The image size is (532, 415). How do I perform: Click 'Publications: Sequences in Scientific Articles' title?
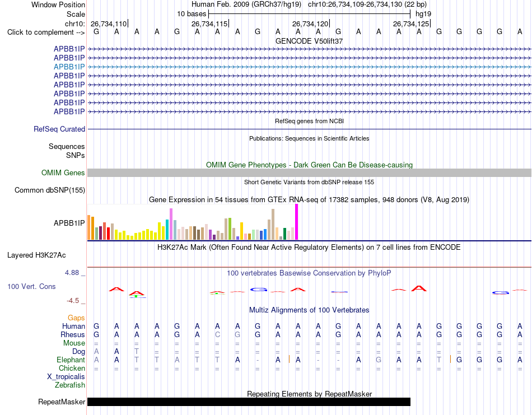click(309, 138)
